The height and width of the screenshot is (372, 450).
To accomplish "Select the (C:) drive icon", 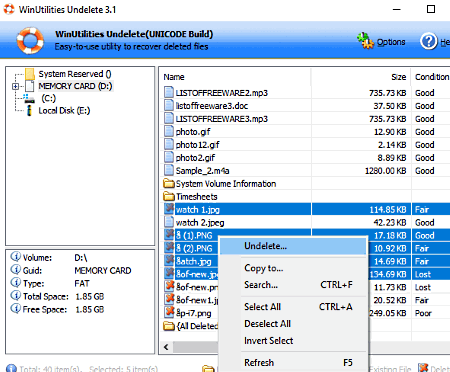I will 29,98.
